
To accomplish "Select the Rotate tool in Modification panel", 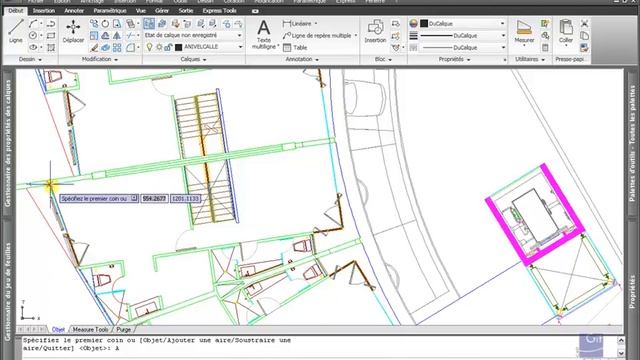I will [105, 24].
